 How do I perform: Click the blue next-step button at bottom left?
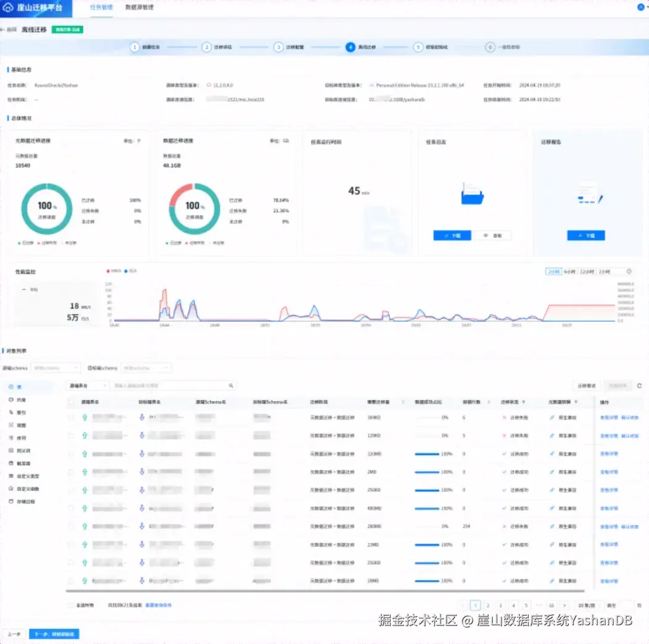[54, 634]
